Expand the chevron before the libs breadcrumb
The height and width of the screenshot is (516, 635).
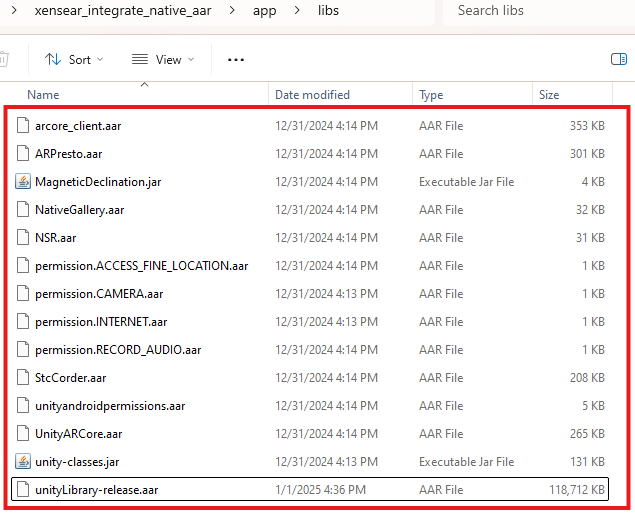click(299, 11)
